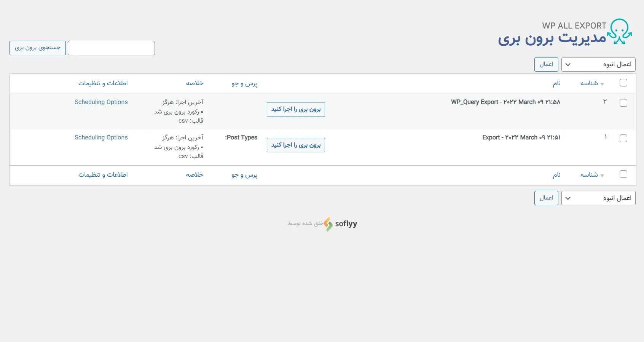644x342 pixels.
Task: Click the WP_Query Export - 2022 March 09 name
Action: click(x=506, y=102)
